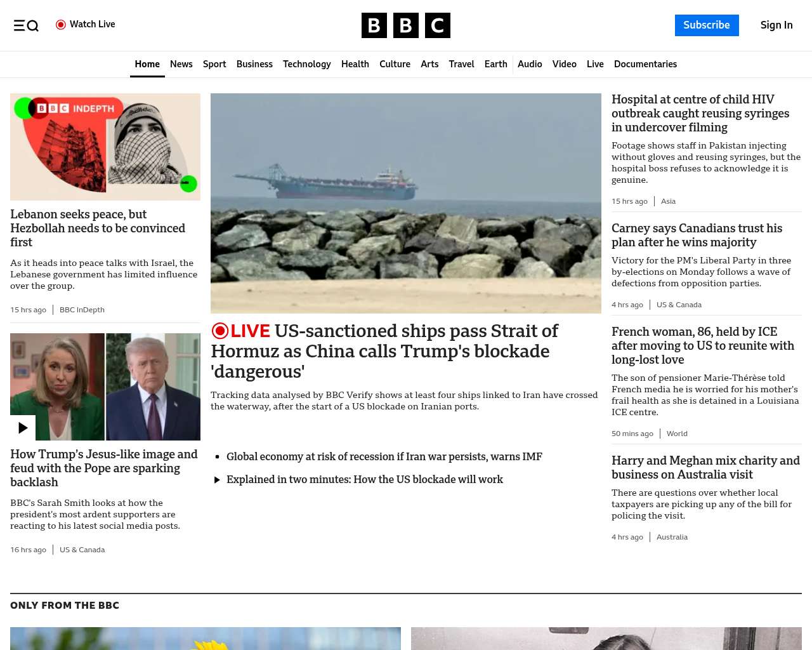
Task: Play the Trump and Pope video
Action: (x=23, y=428)
